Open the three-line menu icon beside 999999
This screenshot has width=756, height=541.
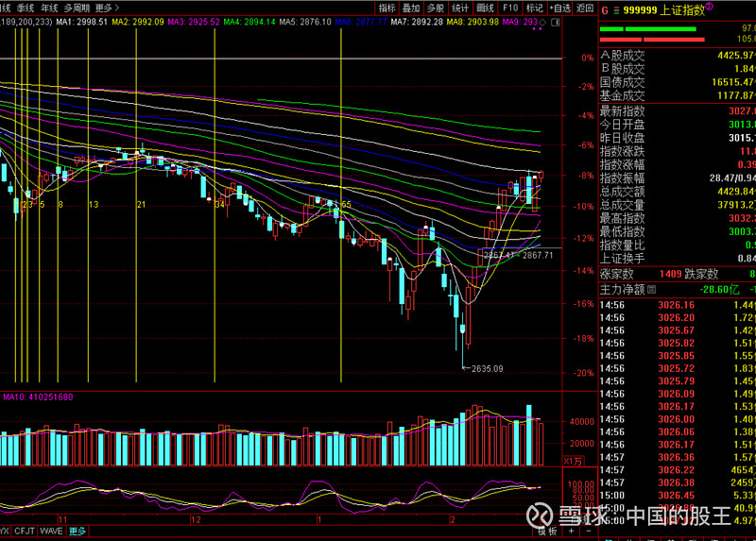coord(616,10)
